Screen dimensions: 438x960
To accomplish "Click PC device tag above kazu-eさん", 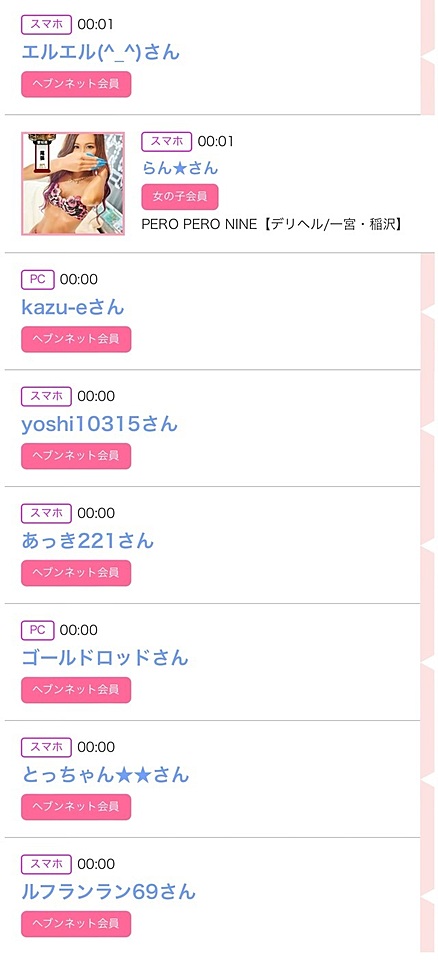I will (x=38, y=279).
